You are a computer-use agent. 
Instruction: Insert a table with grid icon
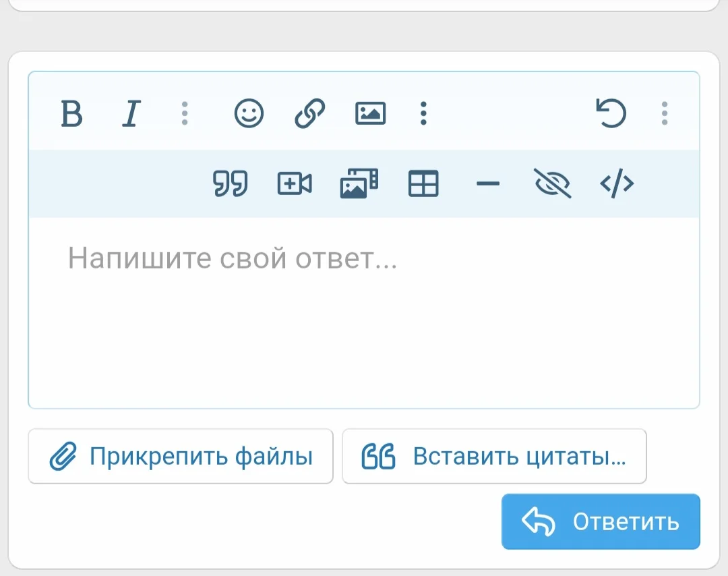pos(423,183)
